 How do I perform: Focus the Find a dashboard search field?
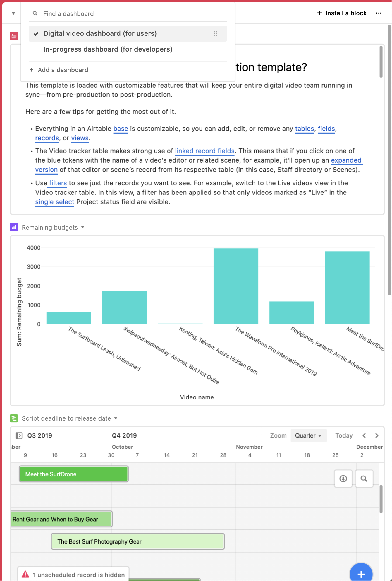click(x=128, y=13)
